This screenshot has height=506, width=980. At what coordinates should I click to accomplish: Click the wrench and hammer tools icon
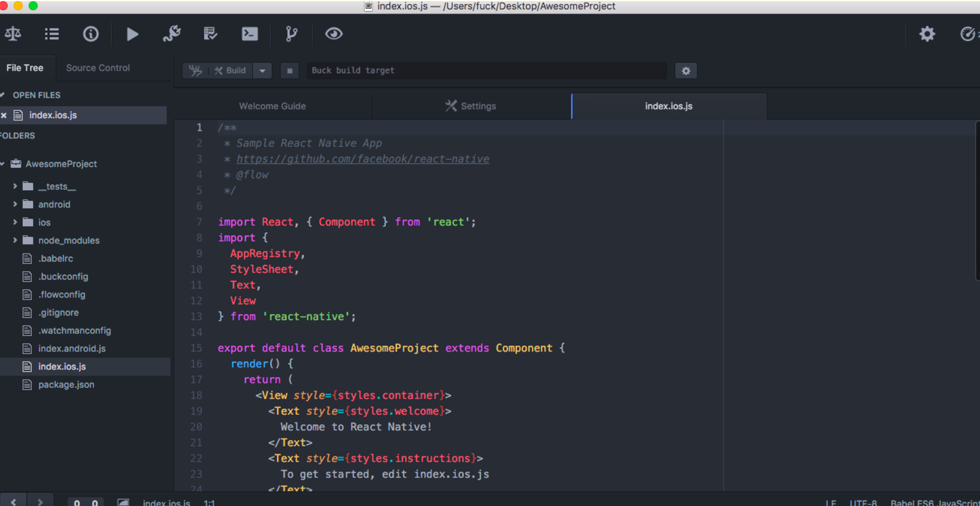[171, 34]
